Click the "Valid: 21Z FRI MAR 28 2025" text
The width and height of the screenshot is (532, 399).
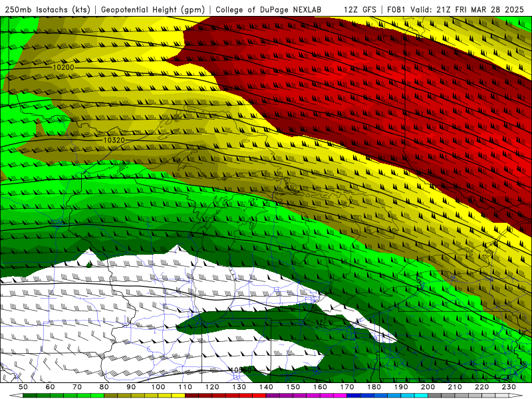click(x=467, y=10)
